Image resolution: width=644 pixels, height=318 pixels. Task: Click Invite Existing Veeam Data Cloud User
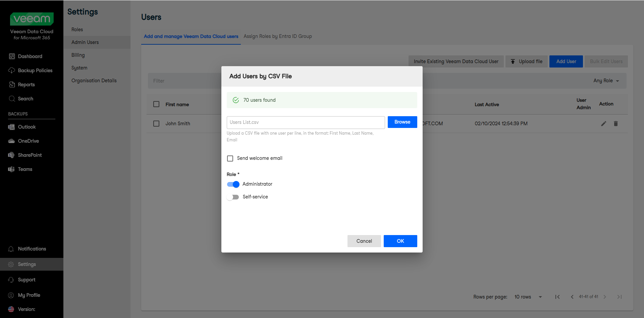456,61
